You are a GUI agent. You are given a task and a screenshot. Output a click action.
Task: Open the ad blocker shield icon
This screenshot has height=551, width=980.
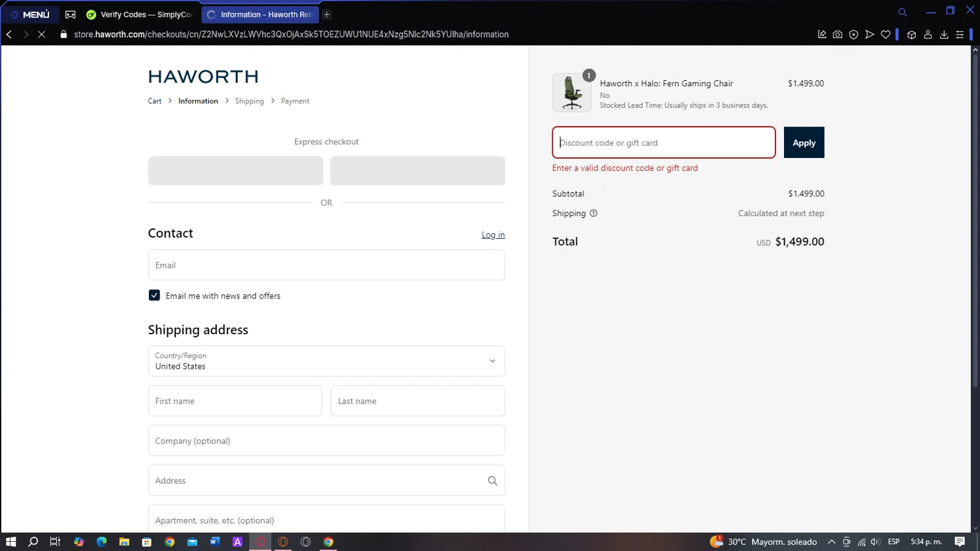[x=853, y=35]
